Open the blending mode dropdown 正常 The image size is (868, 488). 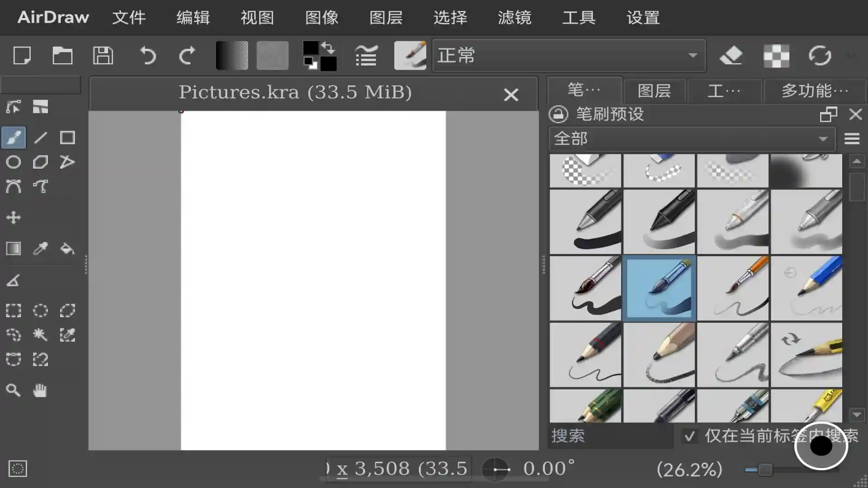(569, 56)
